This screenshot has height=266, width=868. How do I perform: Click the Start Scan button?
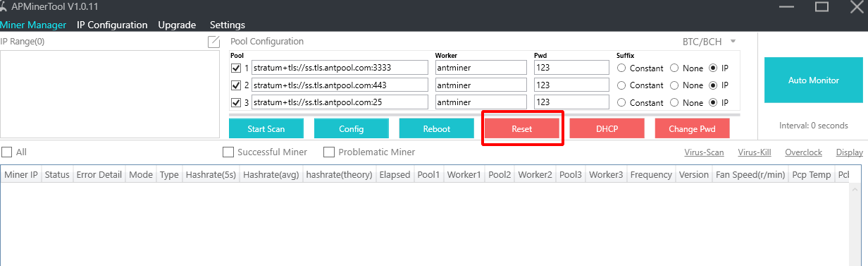tap(266, 128)
